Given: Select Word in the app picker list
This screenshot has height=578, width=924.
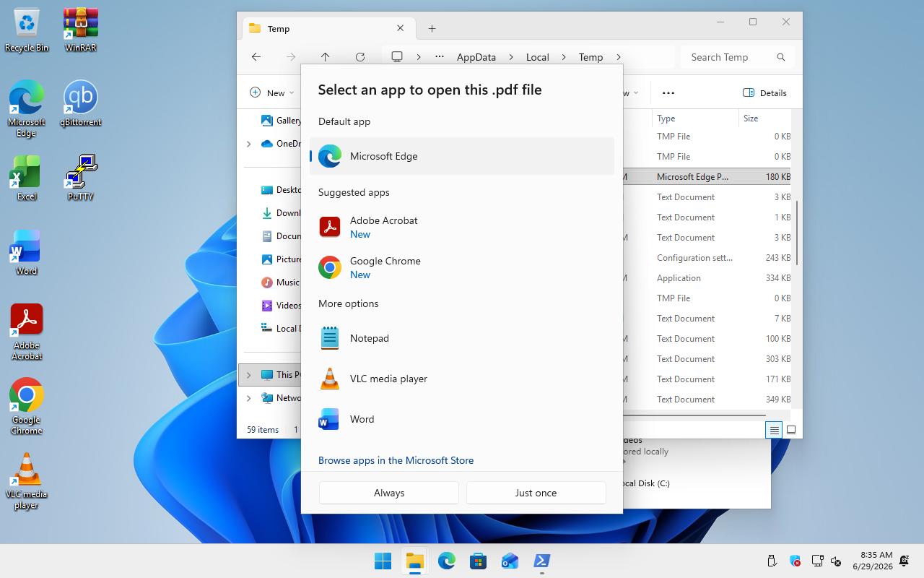Looking at the screenshot, I should (462, 419).
